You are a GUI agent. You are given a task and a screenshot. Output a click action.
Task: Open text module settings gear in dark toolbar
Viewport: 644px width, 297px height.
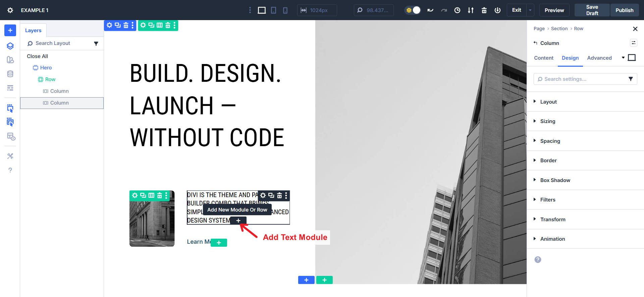point(263,195)
